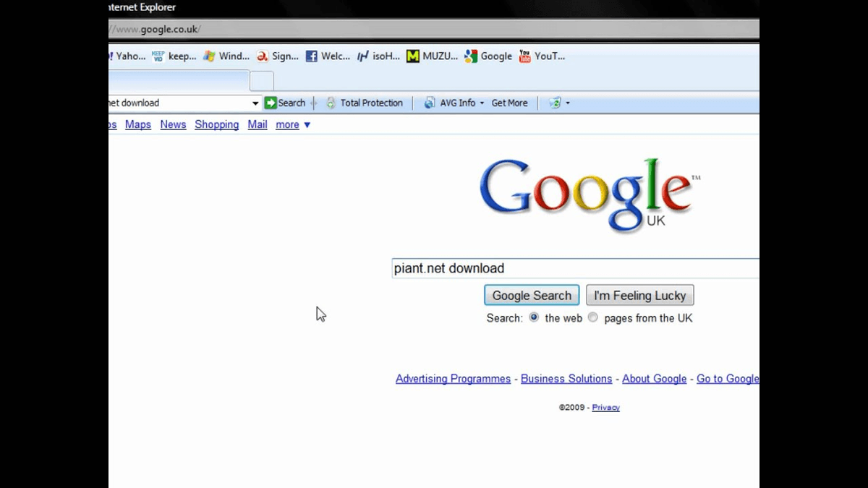Image resolution: width=868 pixels, height=488 pixels.
Task: Select the current browser tab
Action: pos(179,81)
